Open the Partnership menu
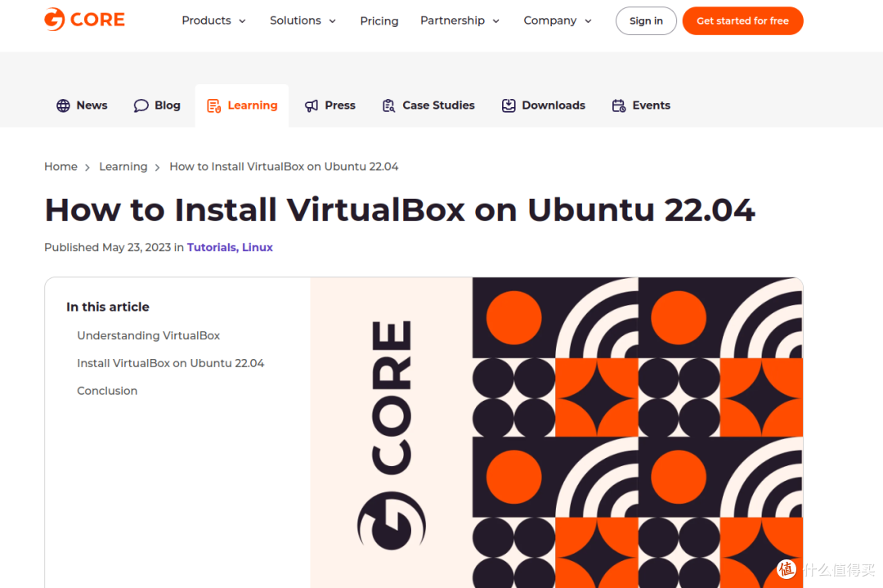 coord(459,20)
